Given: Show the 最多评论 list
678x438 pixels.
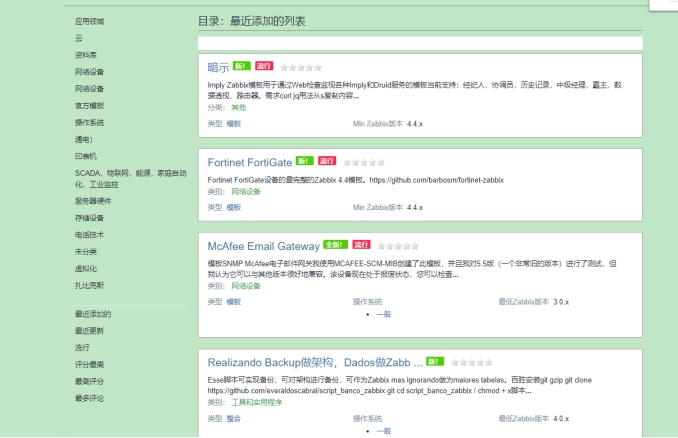Looking at the screenshot, I should pyautogui.click(x=90, y=398).
